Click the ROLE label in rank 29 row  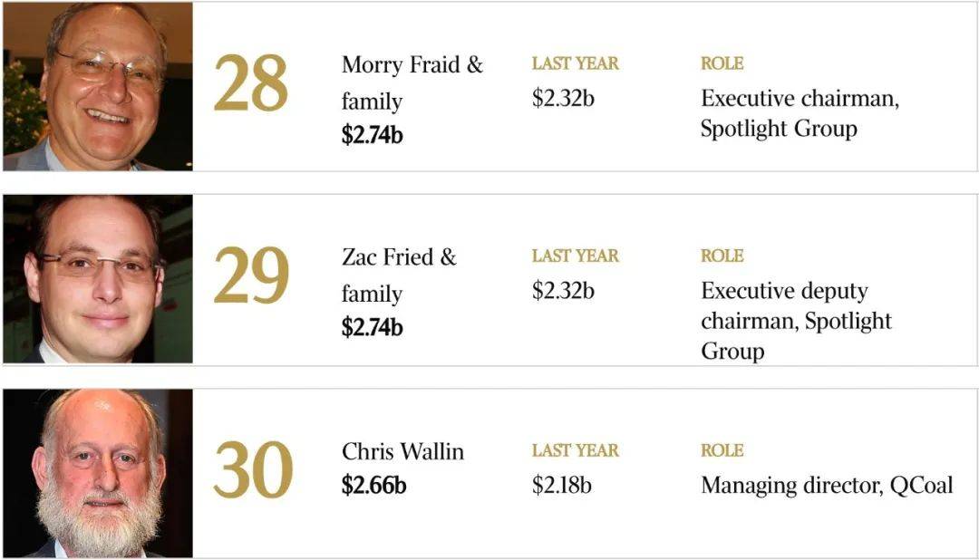[x=722, y=256]
